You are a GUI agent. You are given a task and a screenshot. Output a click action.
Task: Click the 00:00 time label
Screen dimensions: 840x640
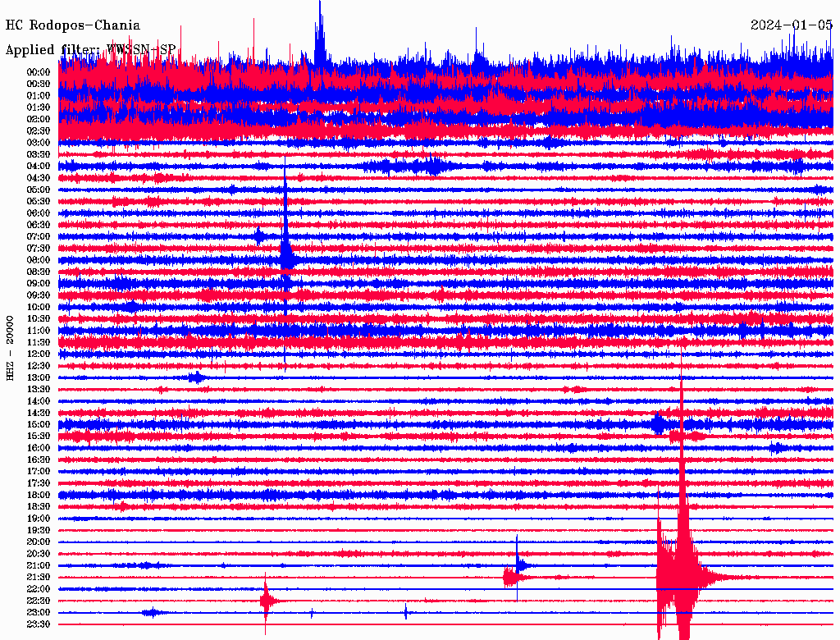click(x=39, y=72)
